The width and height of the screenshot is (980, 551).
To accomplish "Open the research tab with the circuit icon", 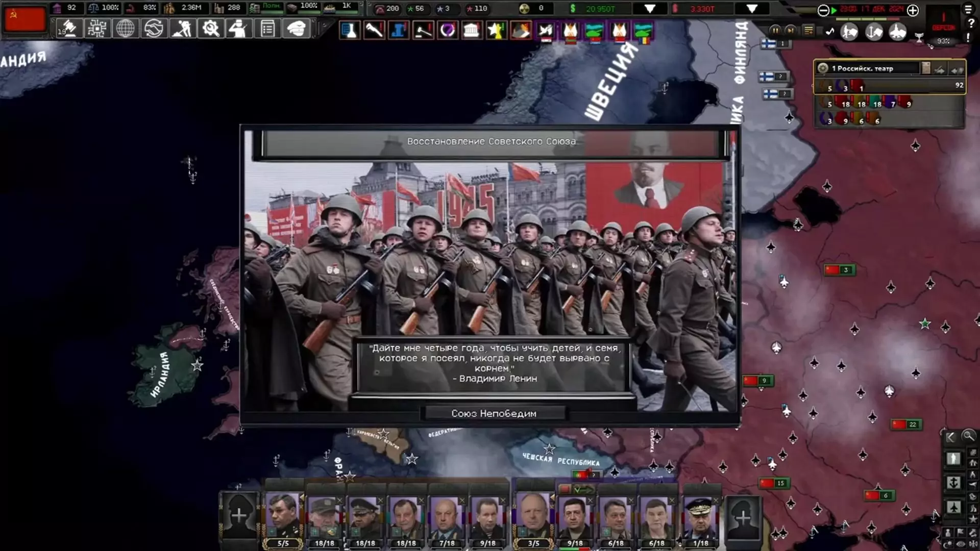I will [97, 29].
